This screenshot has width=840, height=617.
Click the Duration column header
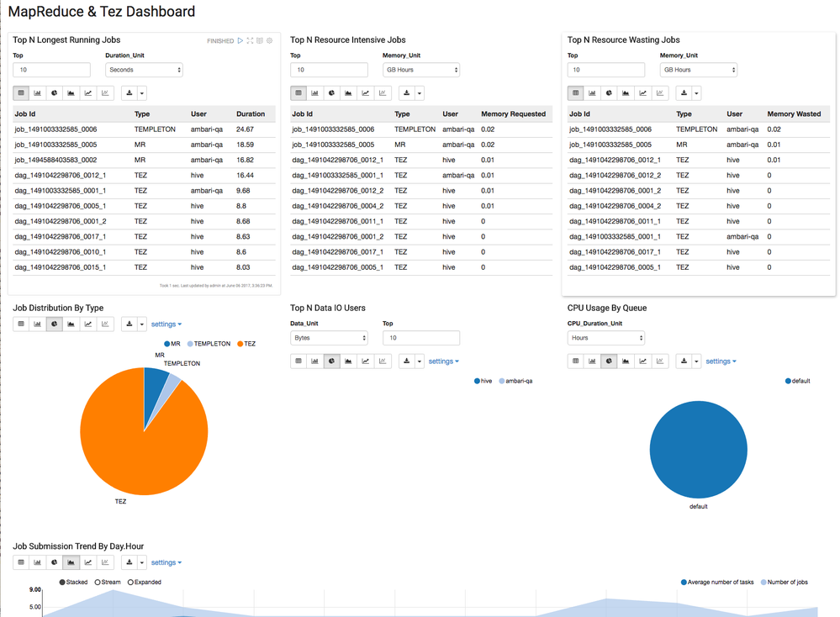click(251, 114)
